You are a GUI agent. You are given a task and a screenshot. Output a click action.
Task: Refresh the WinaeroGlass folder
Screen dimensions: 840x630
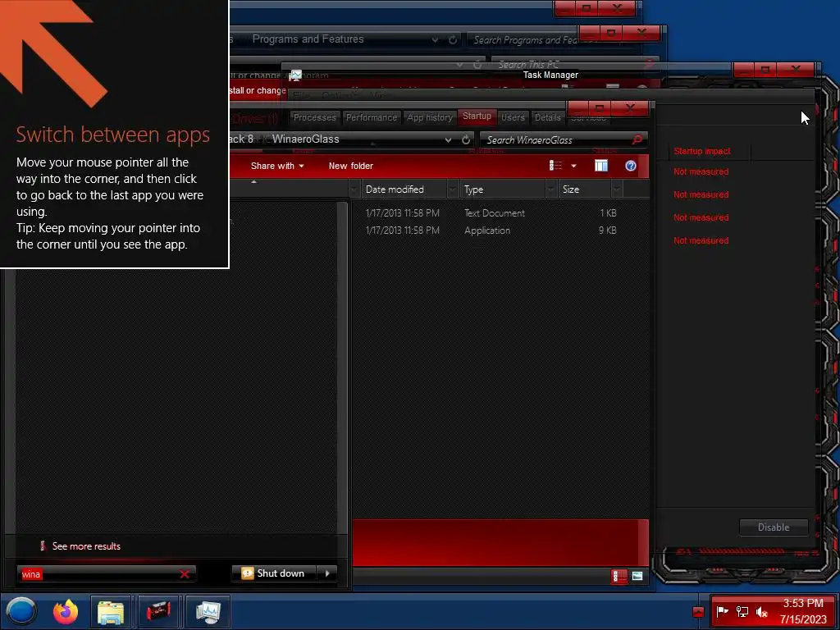click(466, 139)
